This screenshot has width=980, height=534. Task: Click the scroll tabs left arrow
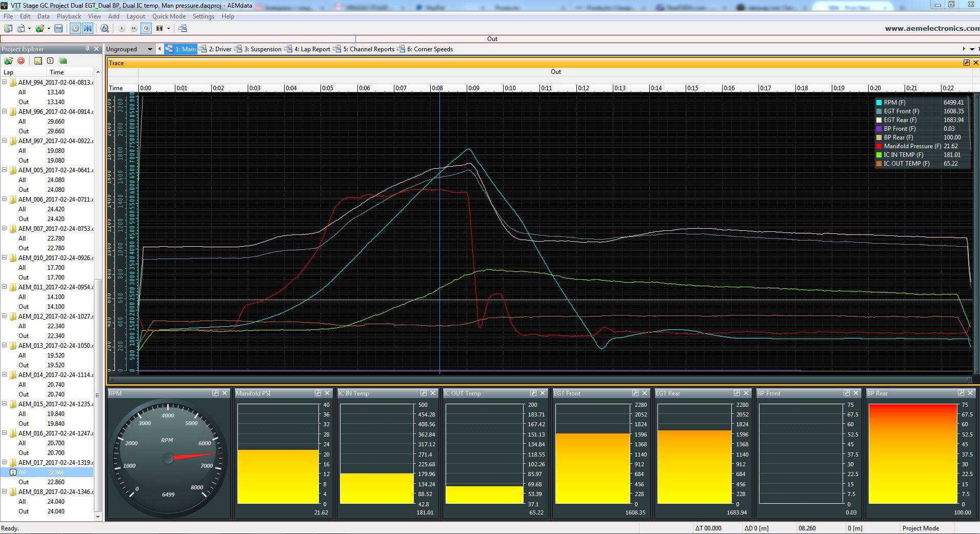click(159, 49)
